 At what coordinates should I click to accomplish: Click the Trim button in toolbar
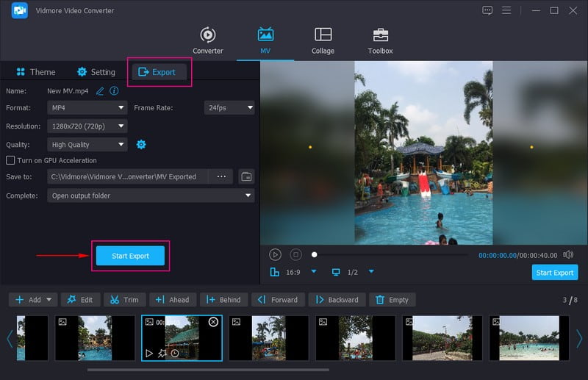pyautogui.click(x=124, y=300)
